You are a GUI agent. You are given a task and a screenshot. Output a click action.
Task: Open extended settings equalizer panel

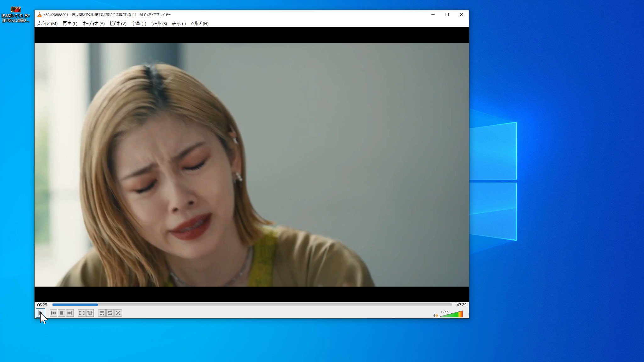pyautogui.click(x=90, y=313)
